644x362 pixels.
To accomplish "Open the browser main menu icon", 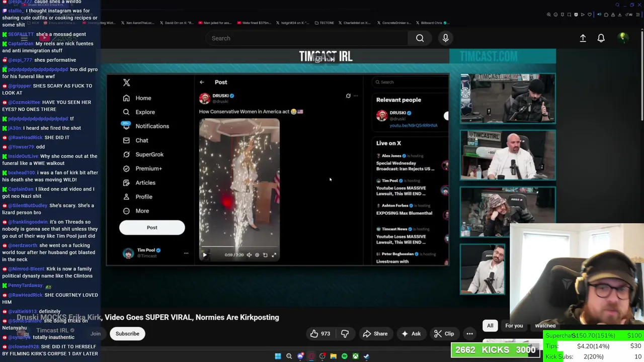I will click(x=637, y=15).
